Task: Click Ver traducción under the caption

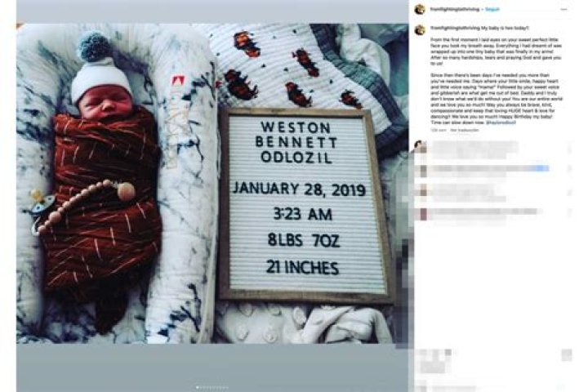Action: [x=464, y=130]
